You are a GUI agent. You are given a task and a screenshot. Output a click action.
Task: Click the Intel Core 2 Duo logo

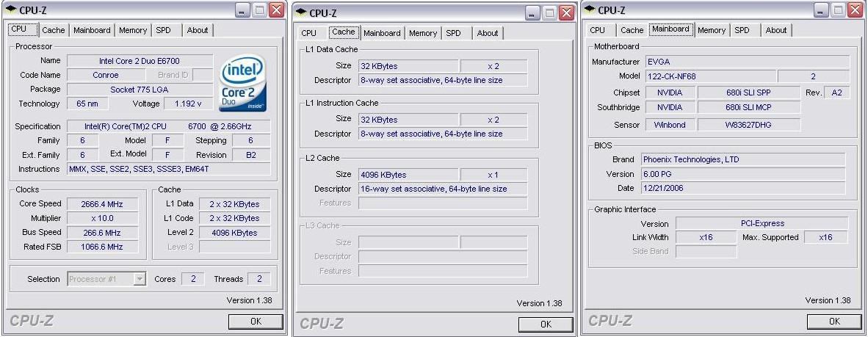pos(242,83)
